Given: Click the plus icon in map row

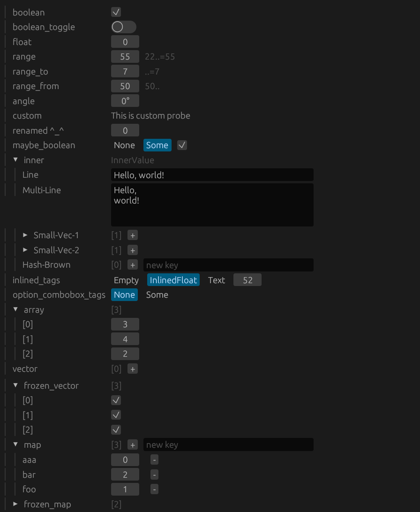Looking at the screenshot, I should (133, 445).
